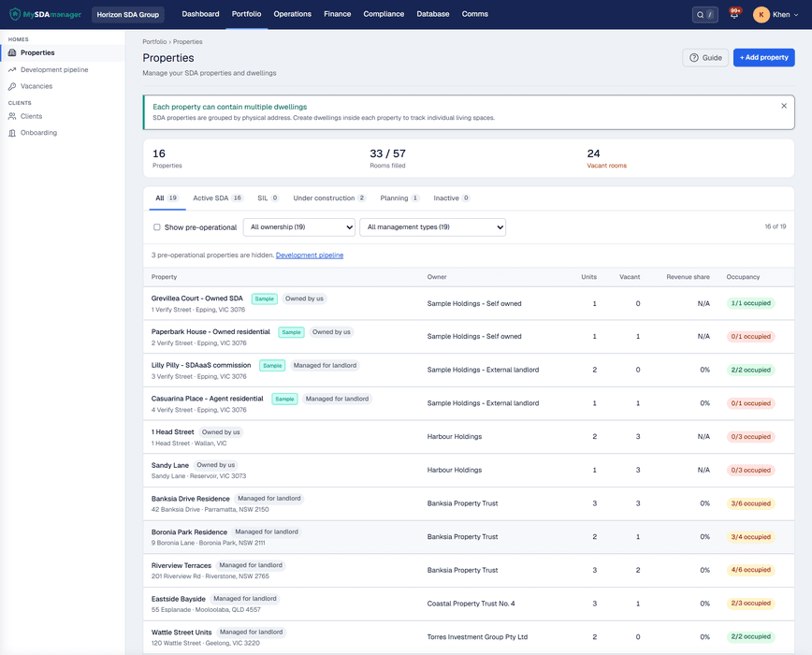Click the 24 Vacant rooms stat
Viewport: 812px width, 655px height.
(x=606, y=158)
